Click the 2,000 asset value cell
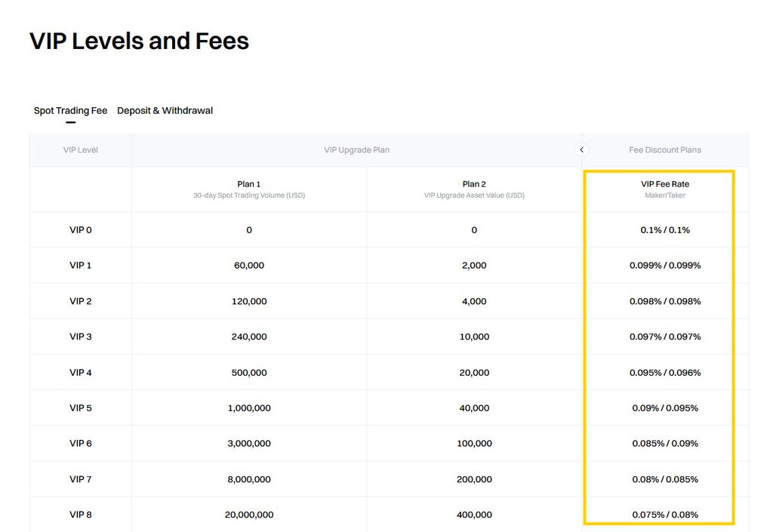This screenshot has height=532, width=773. tap(474, 266)
